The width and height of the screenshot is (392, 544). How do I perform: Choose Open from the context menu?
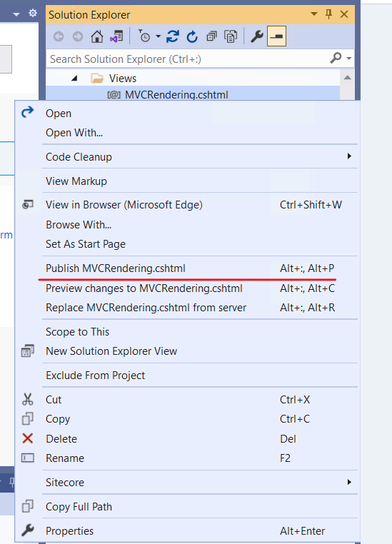[187, 114]
